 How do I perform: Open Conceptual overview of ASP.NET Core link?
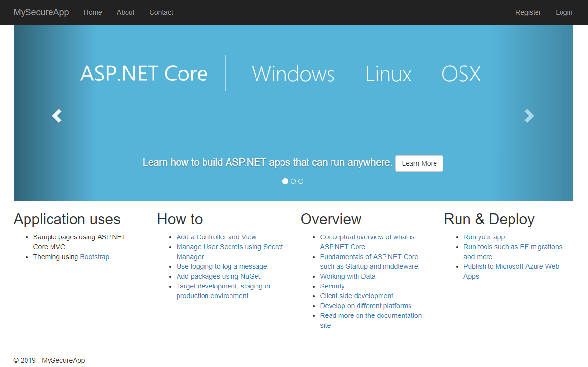click(367, 242)
